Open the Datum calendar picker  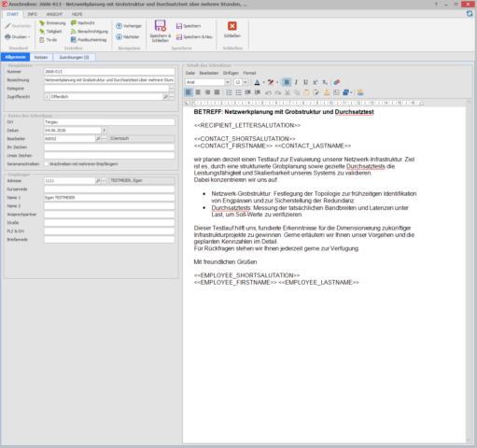(105, 131)
